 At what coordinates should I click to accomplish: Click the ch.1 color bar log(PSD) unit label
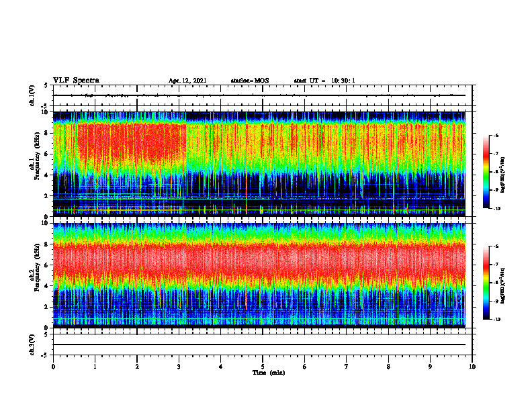503,175
